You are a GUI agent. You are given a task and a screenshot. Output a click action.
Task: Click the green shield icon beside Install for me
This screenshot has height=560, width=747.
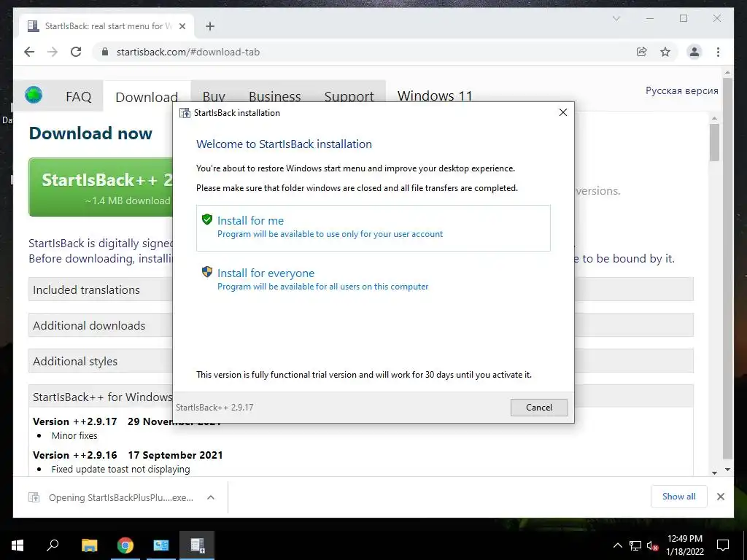tap(206, 219)
